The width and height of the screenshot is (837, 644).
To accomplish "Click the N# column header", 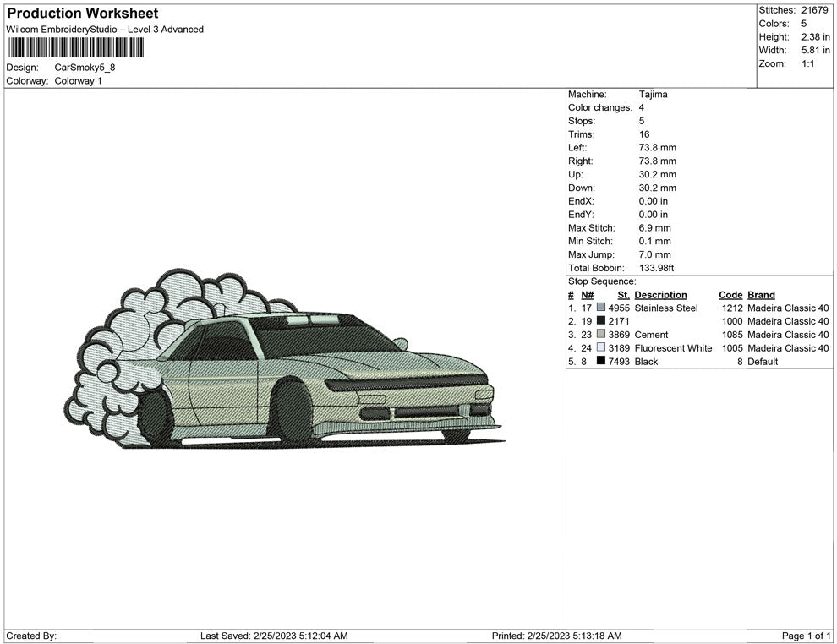I will click(x=587, y=295).
